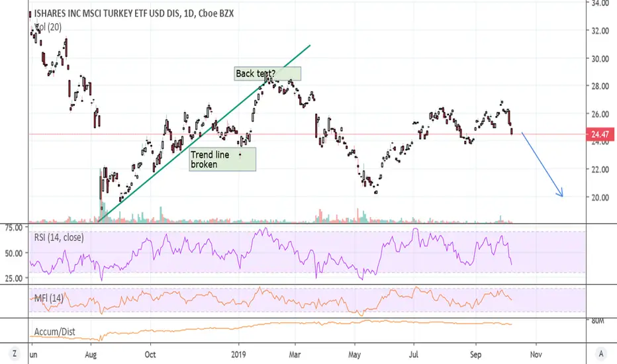Click the 32.00 price axis value
This screenshot has height=364, width=617.
point(600,30)
